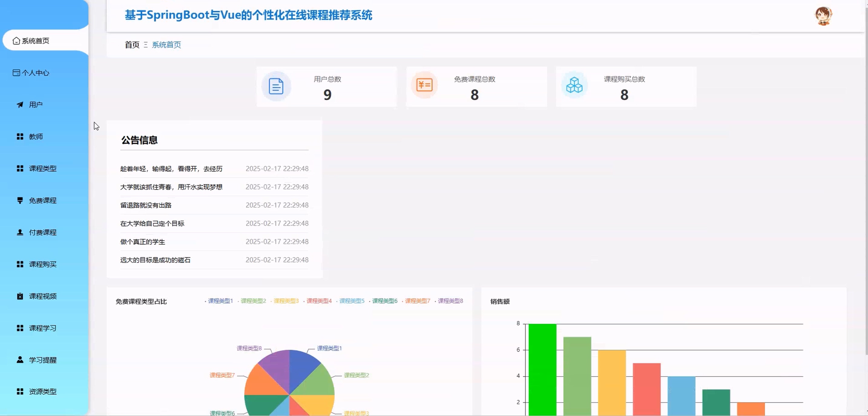
Task: Click the 系统首页 breadcrumb link
Action: tap(166, 45)
